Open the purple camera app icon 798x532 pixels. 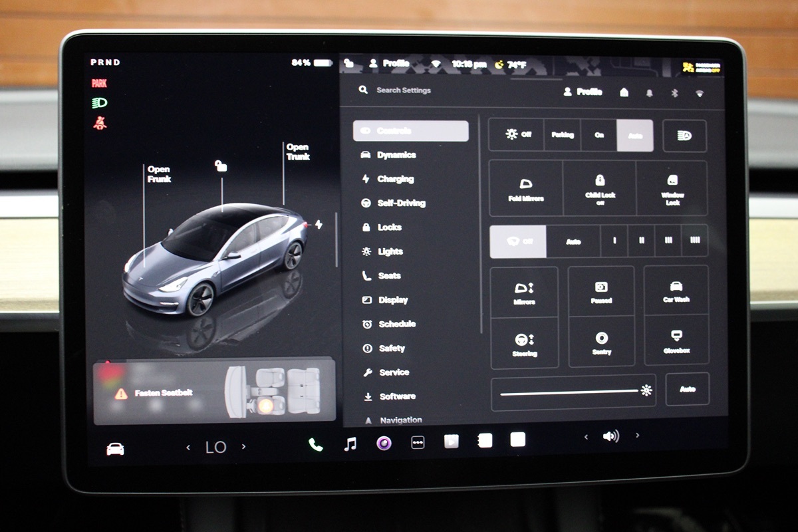tap(384, 443)
